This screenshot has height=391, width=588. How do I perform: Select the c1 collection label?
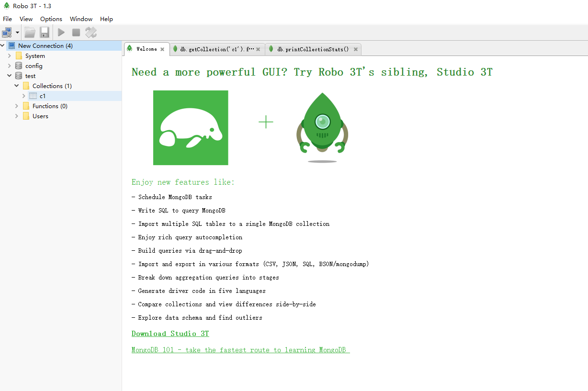tap(43, 96)
